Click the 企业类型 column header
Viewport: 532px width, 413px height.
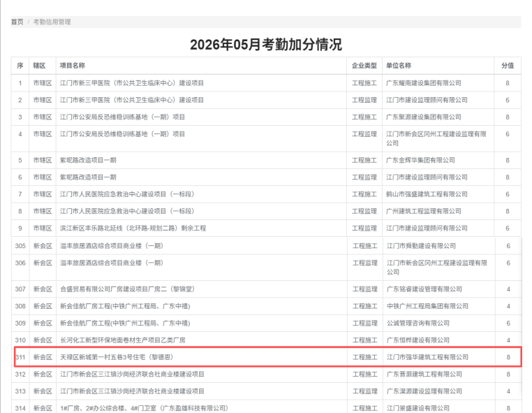click(x=364, y=66)
